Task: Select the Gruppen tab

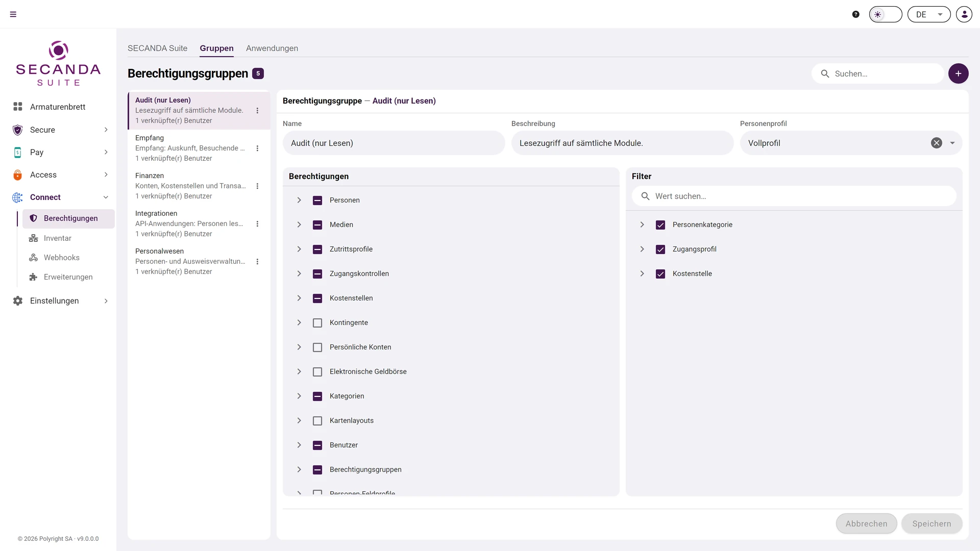Action: [x=216, y=48]
